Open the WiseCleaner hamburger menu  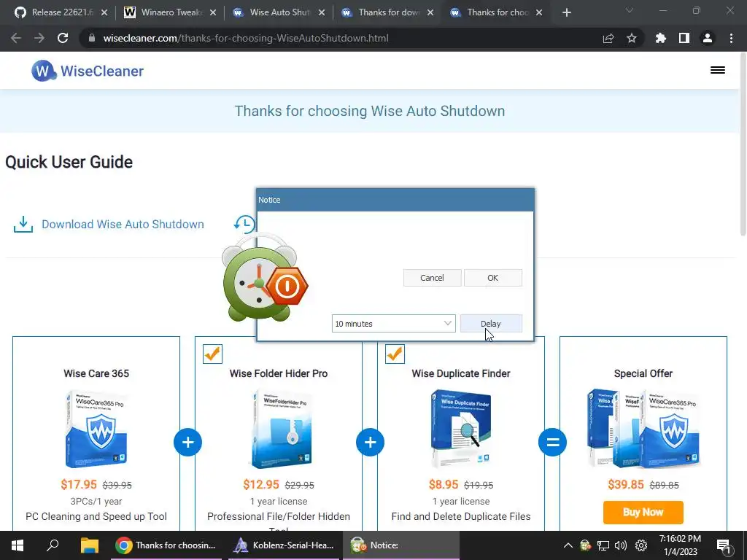click(718, 70)
